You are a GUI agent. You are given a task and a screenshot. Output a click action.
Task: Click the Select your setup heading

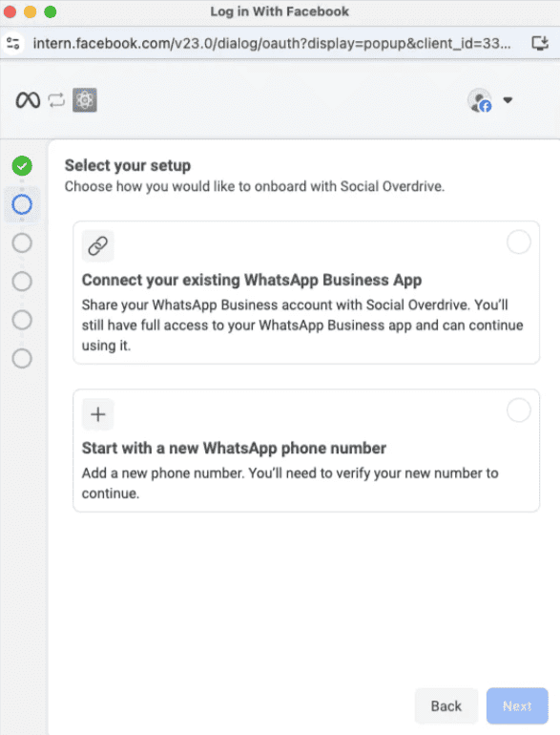click(128, 165)
